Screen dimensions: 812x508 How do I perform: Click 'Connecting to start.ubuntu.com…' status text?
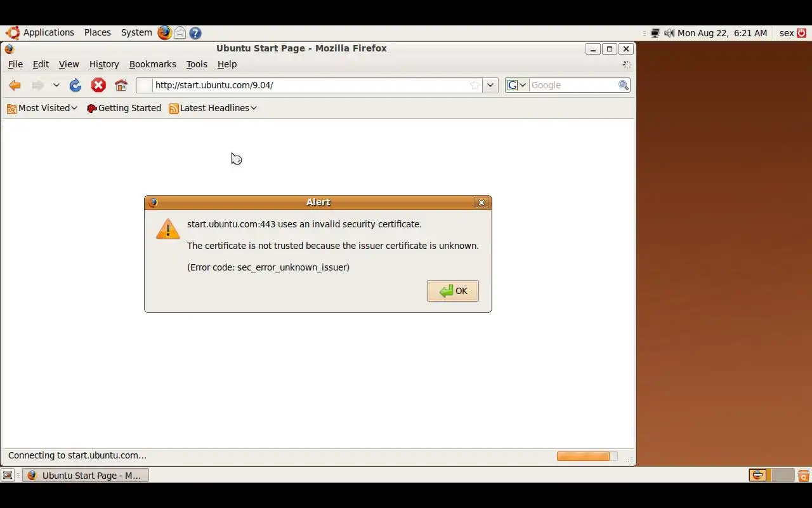77,455
